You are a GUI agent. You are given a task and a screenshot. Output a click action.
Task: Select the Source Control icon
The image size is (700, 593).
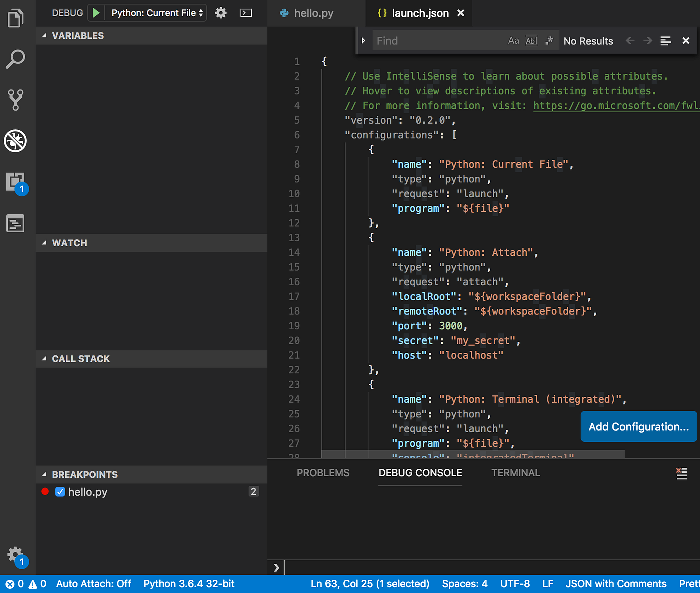click(15, 100)
